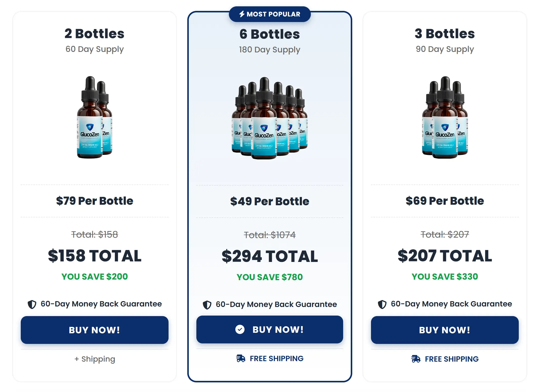Select the MOST POPULAR badge

pyautogui.click(x=270, y=14)
